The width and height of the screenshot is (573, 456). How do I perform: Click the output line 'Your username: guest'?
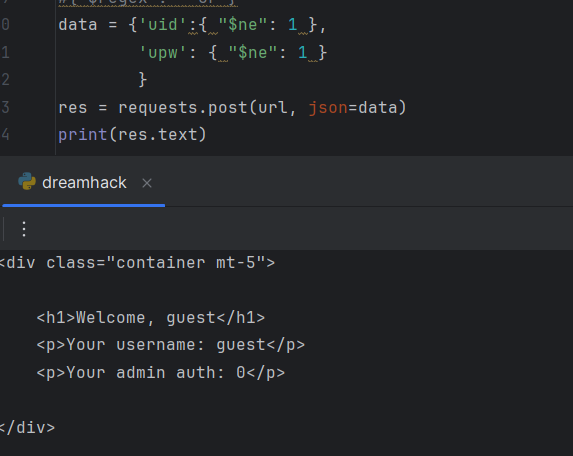pos(171,345)
